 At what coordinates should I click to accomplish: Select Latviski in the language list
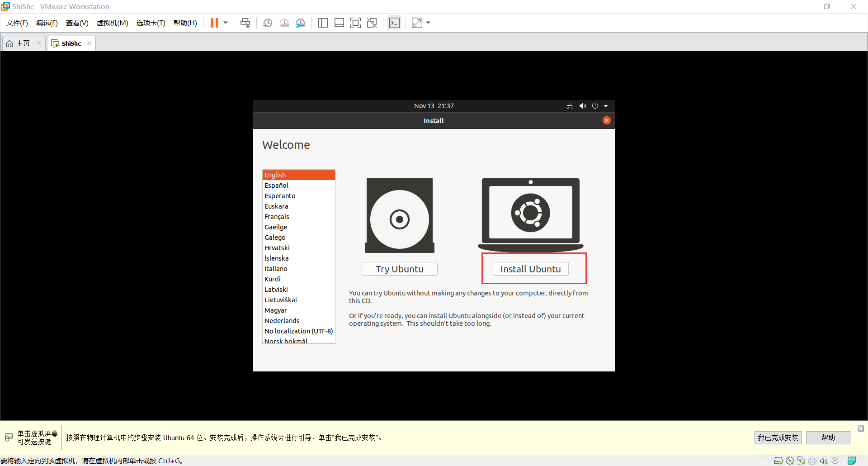[299, 290]
